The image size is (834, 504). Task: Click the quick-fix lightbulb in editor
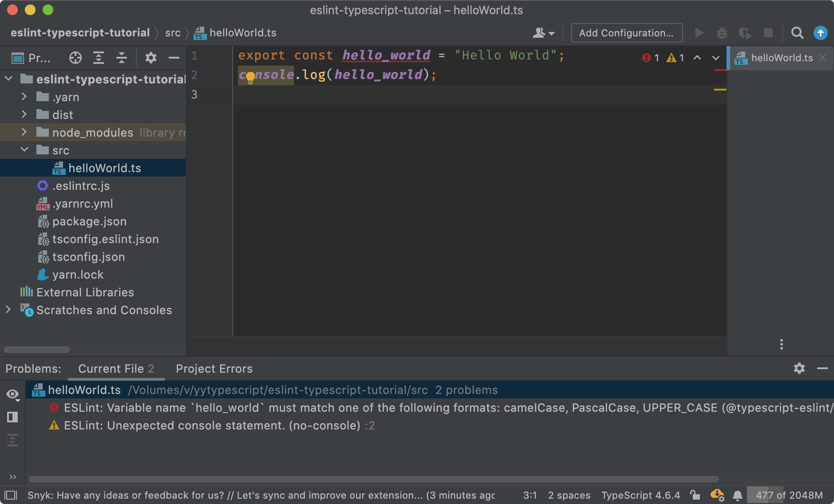[250, 77]
